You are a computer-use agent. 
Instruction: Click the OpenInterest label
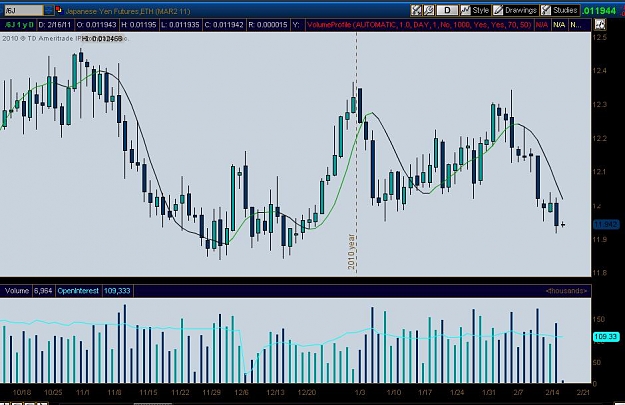point(78,291)
